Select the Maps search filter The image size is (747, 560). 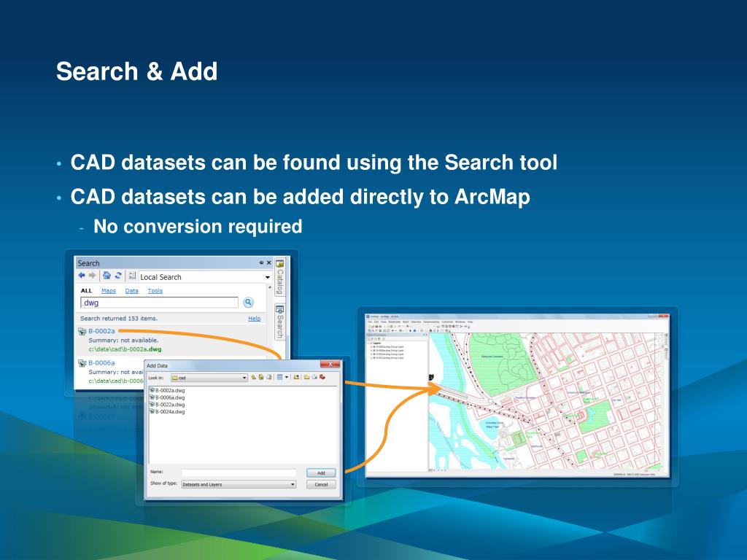(109, 290)
